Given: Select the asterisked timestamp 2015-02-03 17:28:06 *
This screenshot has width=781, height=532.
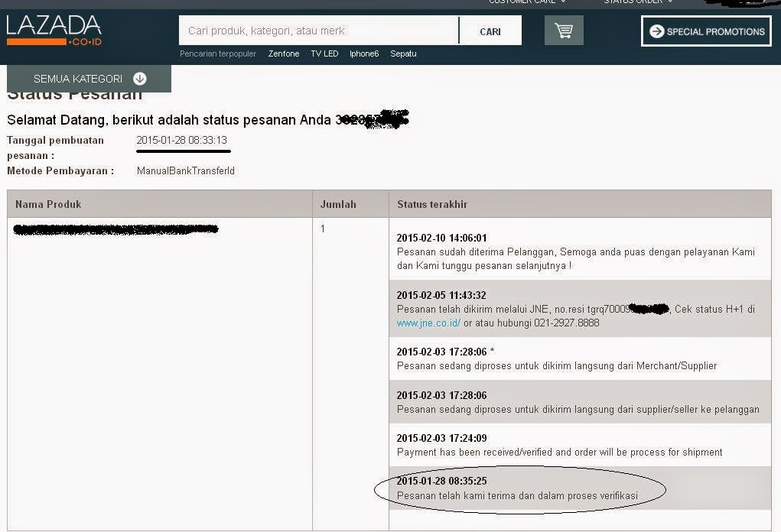Looking at the screenshot, I should pos(445,352).
